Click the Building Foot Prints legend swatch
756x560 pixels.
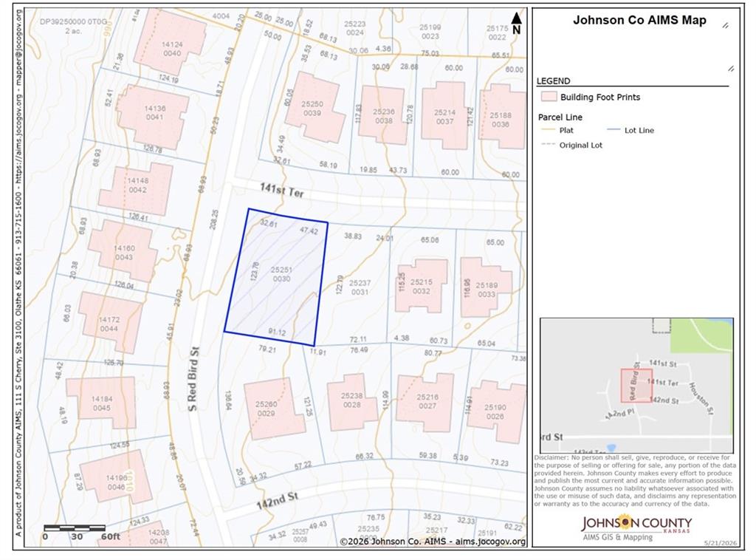pyautogui.click(x=549, y=97)
